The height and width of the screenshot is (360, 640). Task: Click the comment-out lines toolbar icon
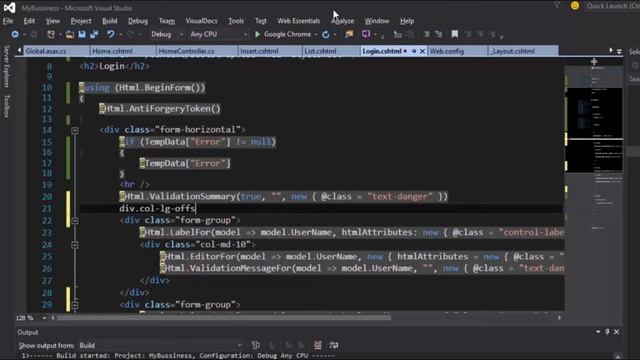coord(427,34)
